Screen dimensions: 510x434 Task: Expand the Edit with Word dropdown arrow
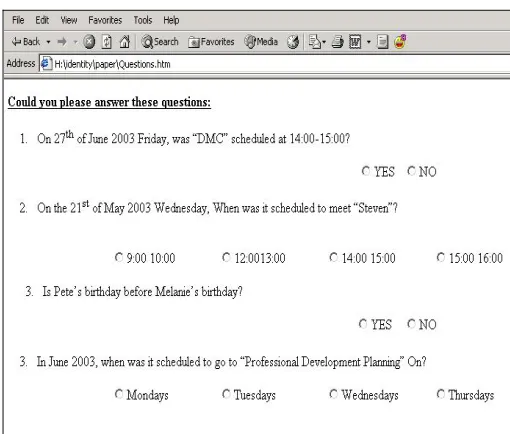369,42
